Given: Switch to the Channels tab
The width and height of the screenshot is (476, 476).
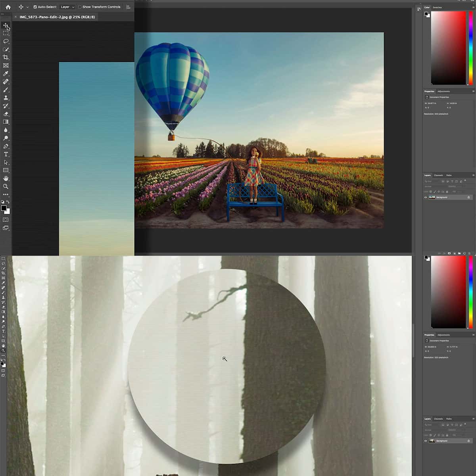Looking at the screenshot, I should tap(438, 175).
